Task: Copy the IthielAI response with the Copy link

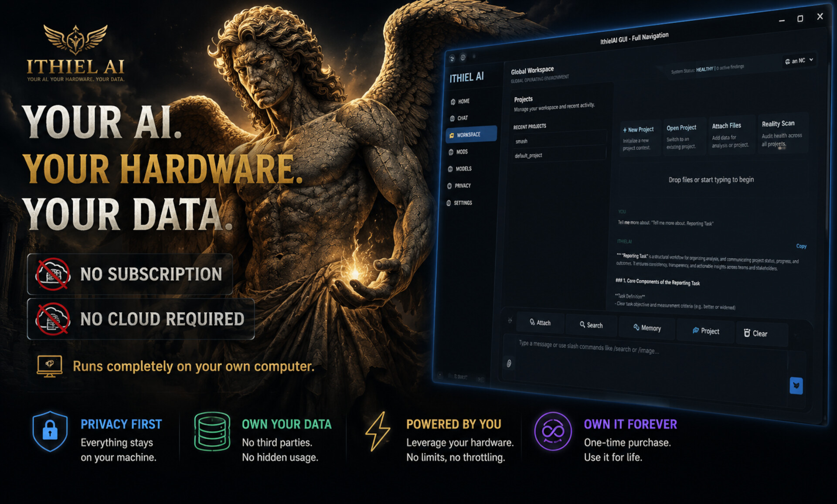Action: tap(801, 246)
